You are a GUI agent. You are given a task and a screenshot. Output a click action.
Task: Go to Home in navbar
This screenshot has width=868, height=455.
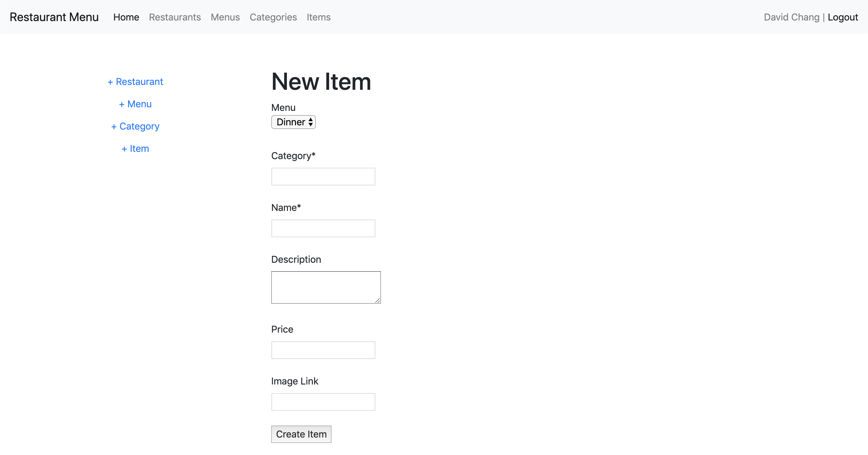126,17
